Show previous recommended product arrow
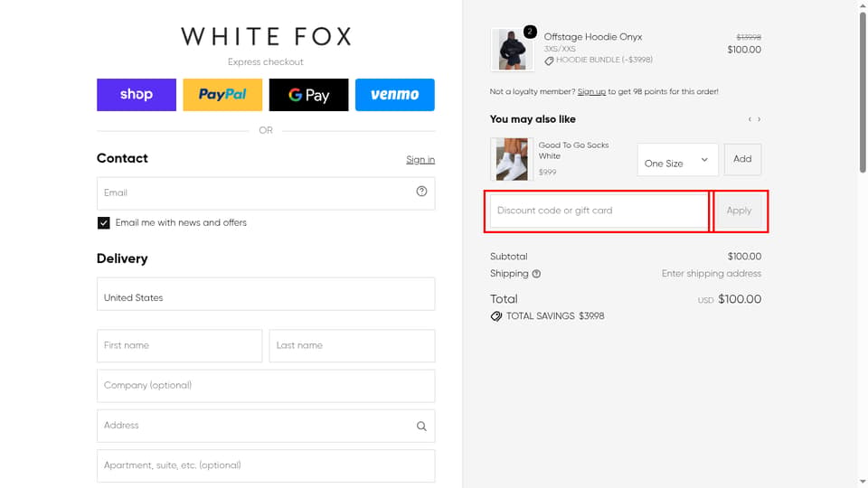868x488 pixels. (750, 119)
